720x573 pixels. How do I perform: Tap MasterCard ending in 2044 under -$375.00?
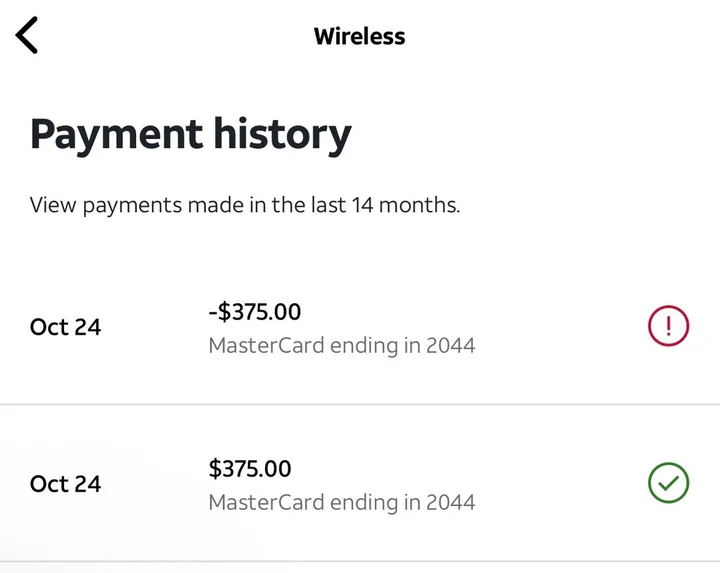point(341,346)
